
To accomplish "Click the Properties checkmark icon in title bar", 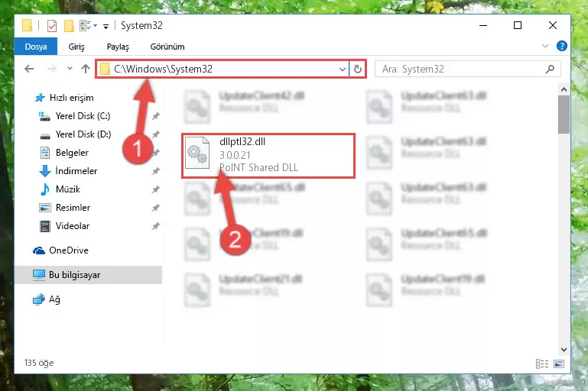I will tap(52, 26).
